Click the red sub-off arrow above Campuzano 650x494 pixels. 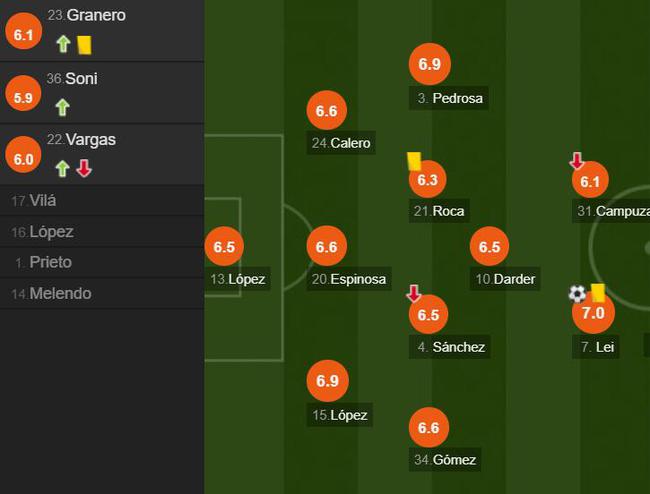[x=577, y=161]
